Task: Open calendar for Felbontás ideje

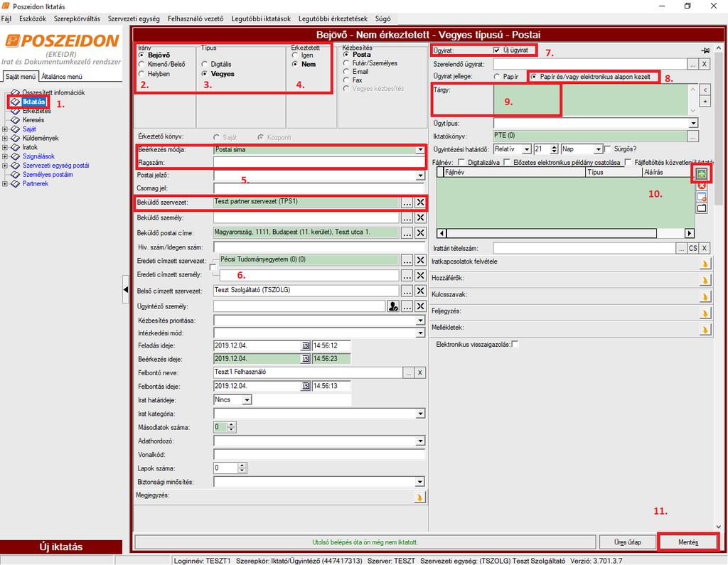Action: (306, 387)
